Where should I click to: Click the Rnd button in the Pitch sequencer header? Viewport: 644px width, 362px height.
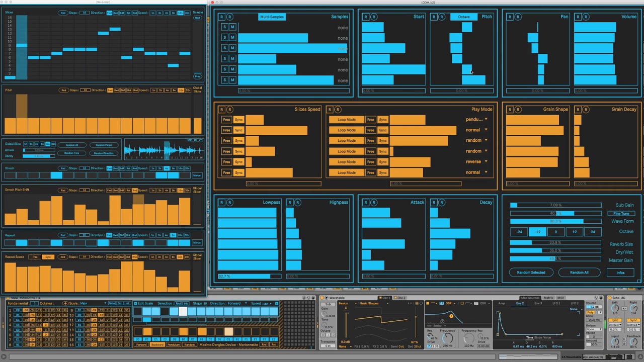pyautogui.click(x=64, y=90)
